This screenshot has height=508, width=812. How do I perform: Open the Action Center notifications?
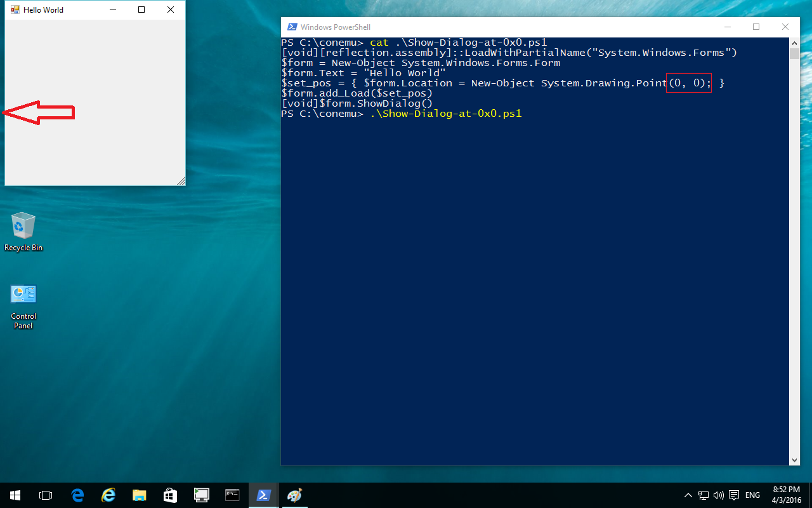point(734,495)
